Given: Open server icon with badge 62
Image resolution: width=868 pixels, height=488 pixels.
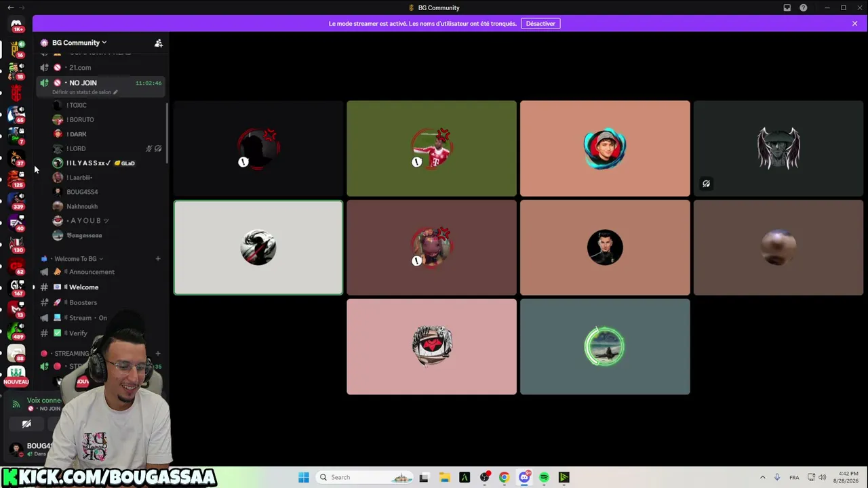Looking at the screenshot, I should 16,266.
